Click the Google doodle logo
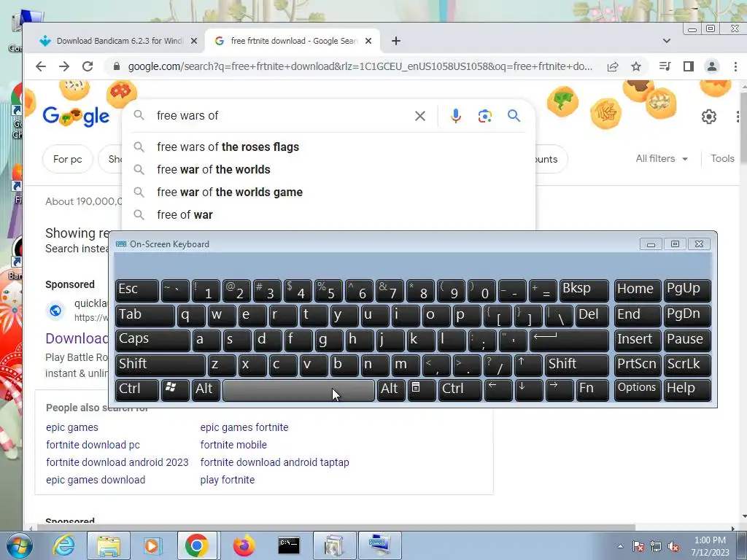 pos(76,116)
